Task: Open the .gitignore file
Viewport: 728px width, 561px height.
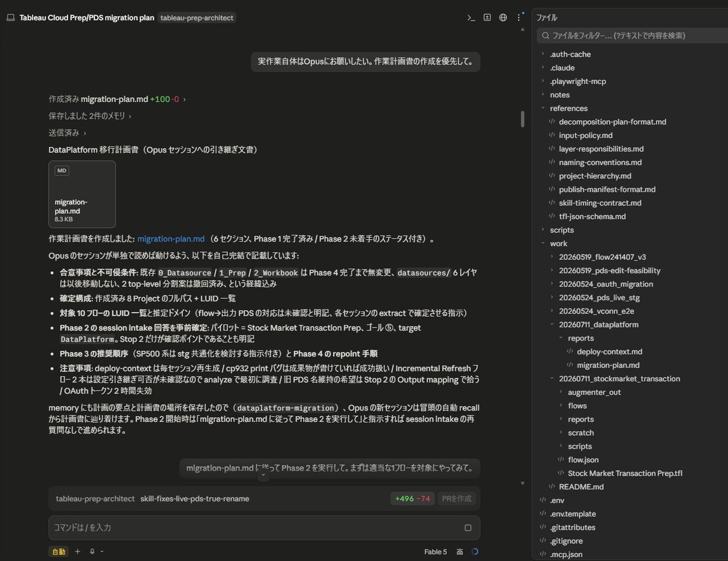Action: pyautogui.click(x=567, y=541)
